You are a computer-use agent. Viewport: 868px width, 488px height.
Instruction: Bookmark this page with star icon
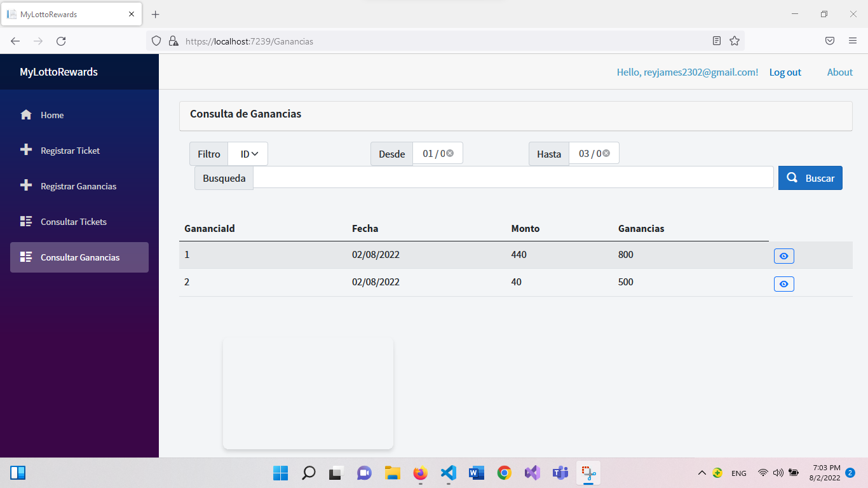click(x=735, y=41)
